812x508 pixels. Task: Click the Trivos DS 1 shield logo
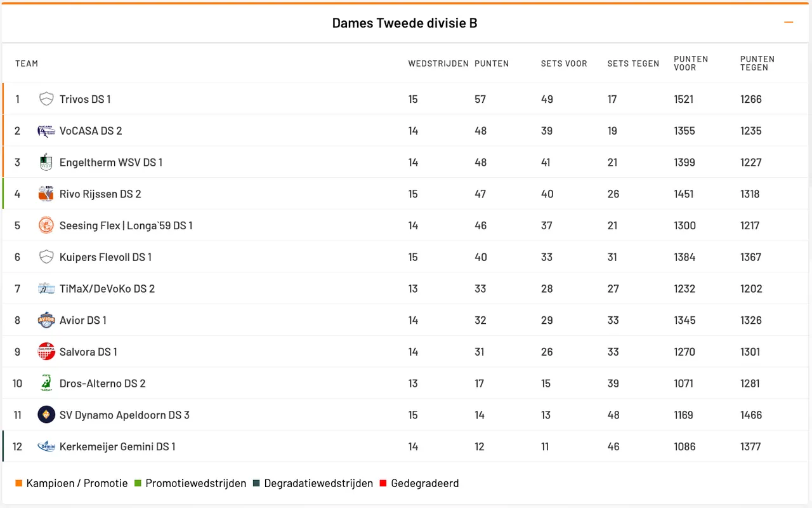pos(46,99)
